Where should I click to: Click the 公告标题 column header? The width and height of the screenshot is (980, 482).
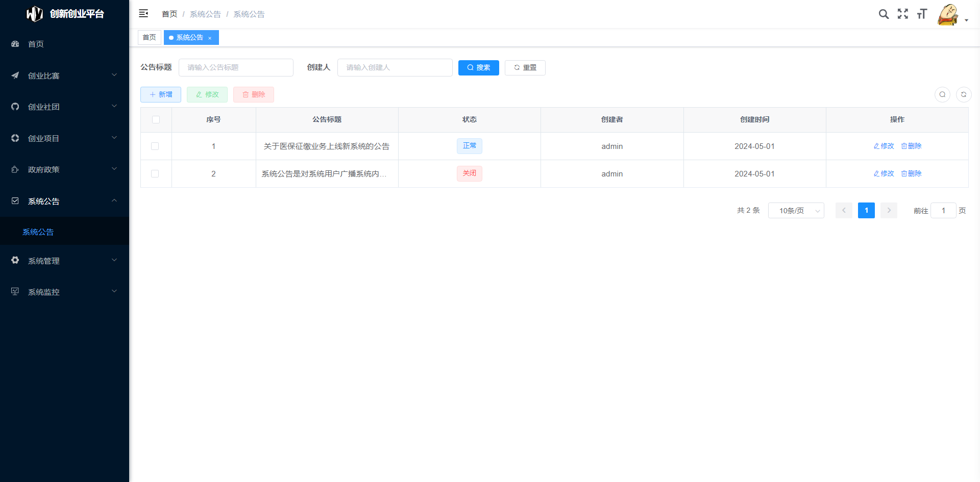point(327,119)
